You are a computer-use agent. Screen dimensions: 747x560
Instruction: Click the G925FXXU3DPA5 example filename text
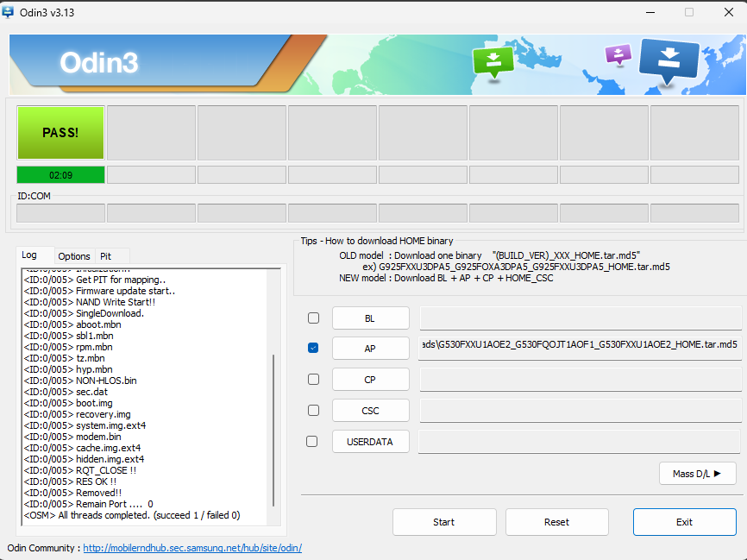tap(524, 267)
